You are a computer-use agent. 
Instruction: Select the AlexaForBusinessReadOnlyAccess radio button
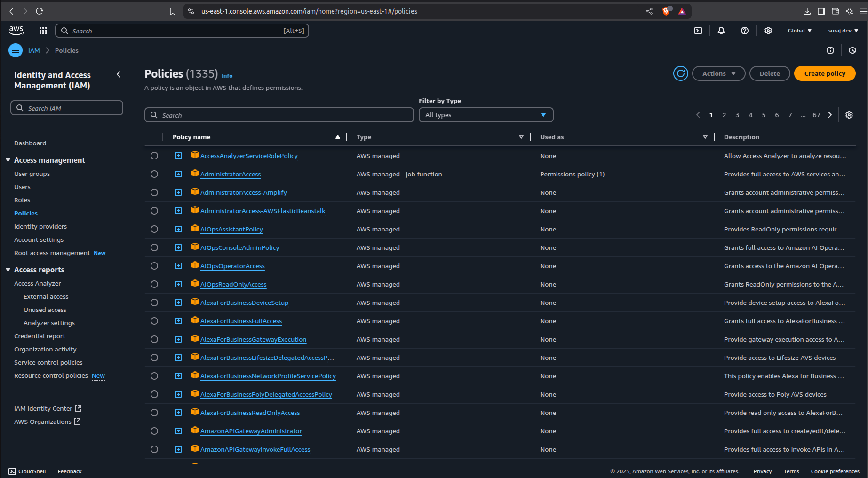click(x=154, y=413)
